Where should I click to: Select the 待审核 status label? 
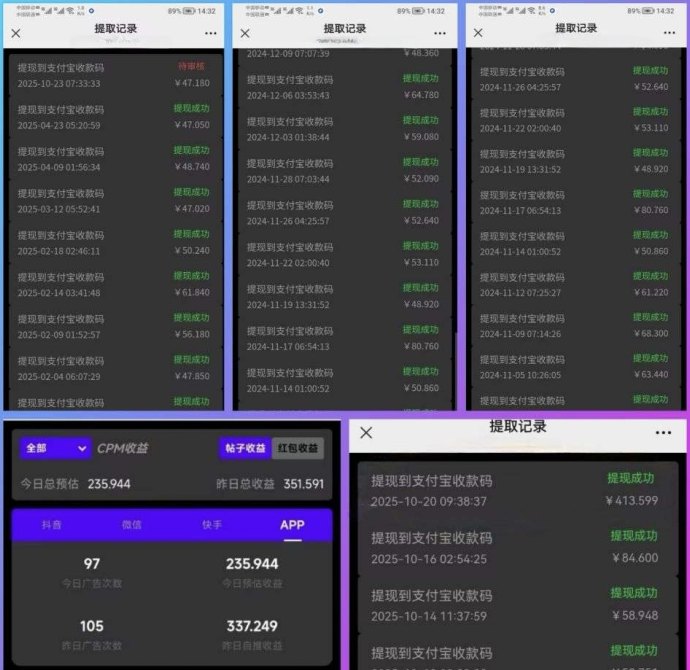[x=191, y=66]
